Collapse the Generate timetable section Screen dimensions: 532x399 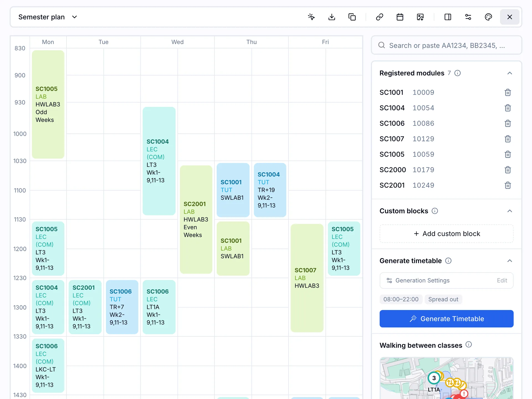coord(510,261)
